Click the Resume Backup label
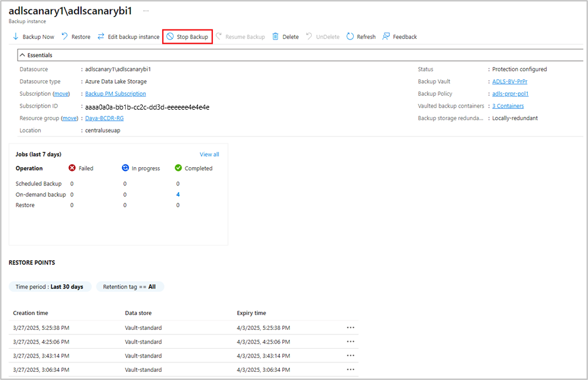The width and height of the screenshot is (588, 380). click(245, 37)
